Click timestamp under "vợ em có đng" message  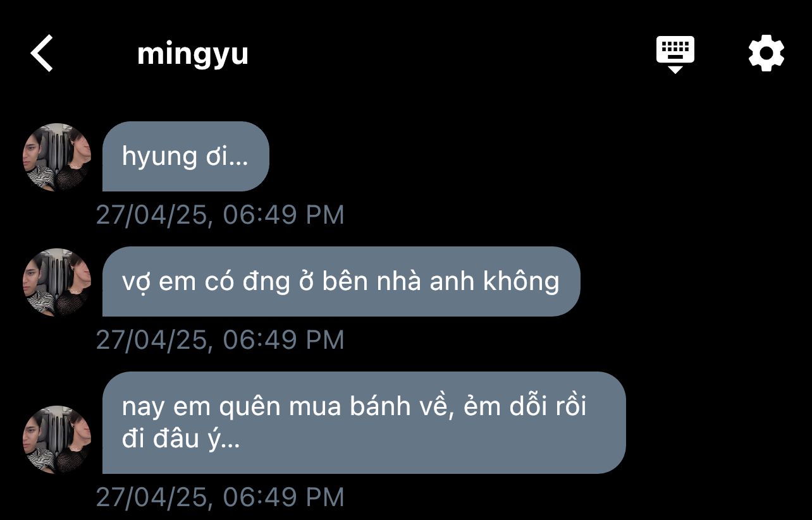(x=220, y=340)
